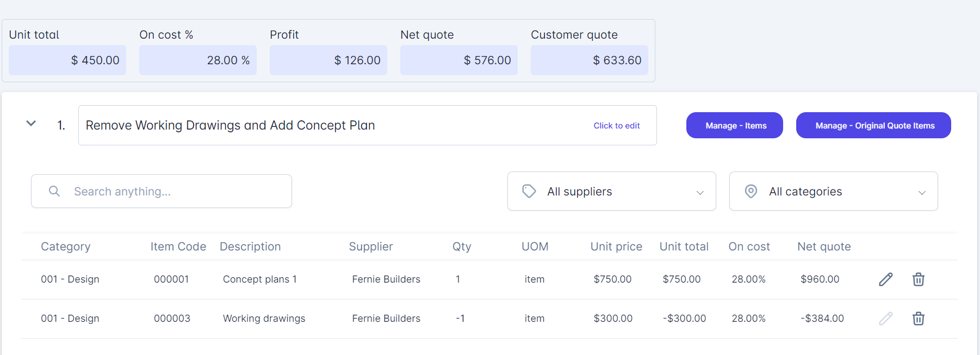980x355 pixels.
Task: Click the Unit price column header
Action: (616, 247)
